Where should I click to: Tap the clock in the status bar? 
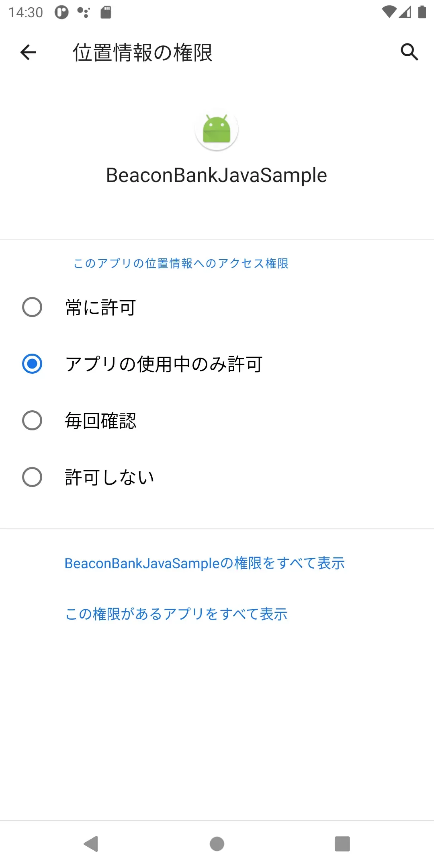click(x=25, y=11)
